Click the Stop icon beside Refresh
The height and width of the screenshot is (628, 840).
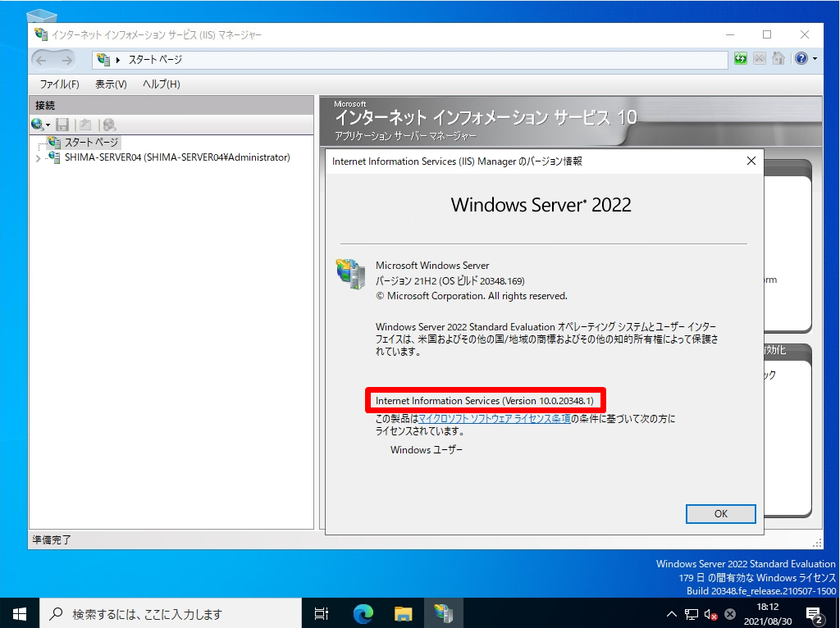[x=759, y=59]
